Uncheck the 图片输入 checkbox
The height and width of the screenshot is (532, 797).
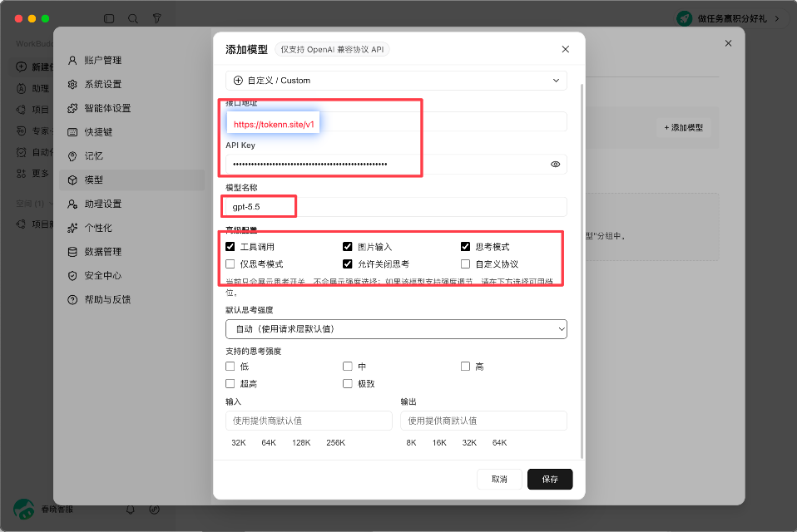(348, 247)
